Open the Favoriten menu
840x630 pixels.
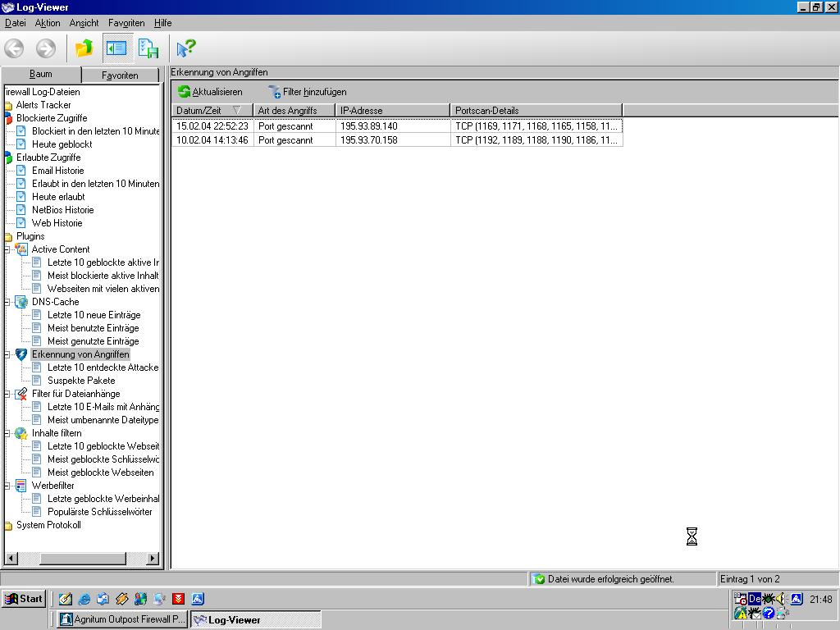pyautogui.click(x=126, y=23)
